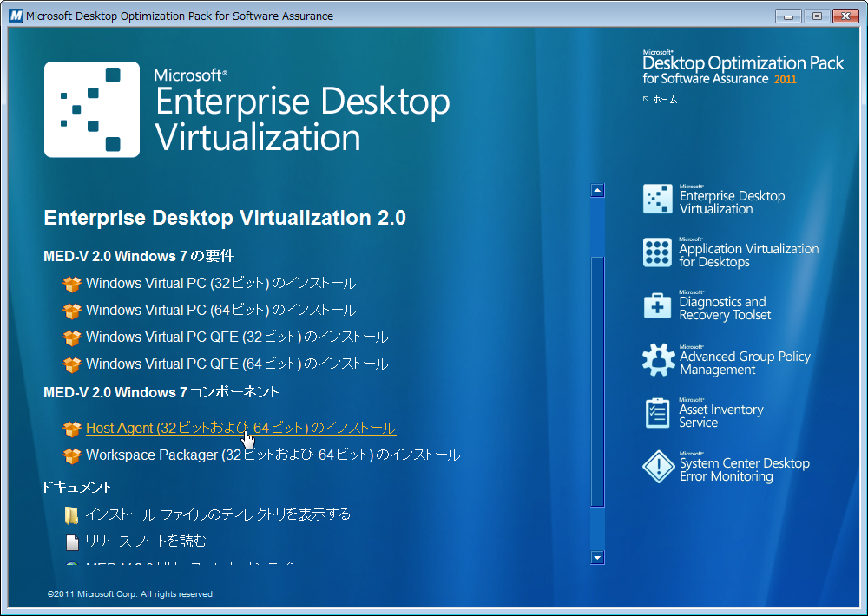Click the package icon beside Workspace Packager
Image resolution: width=868 pixels, height=616 pixels.
[x=72, y=456]
